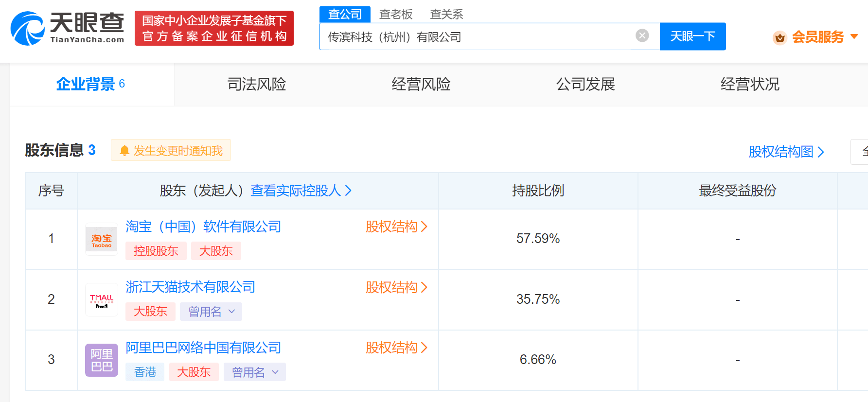Click the VIP crown member icon

coord(779,37)
